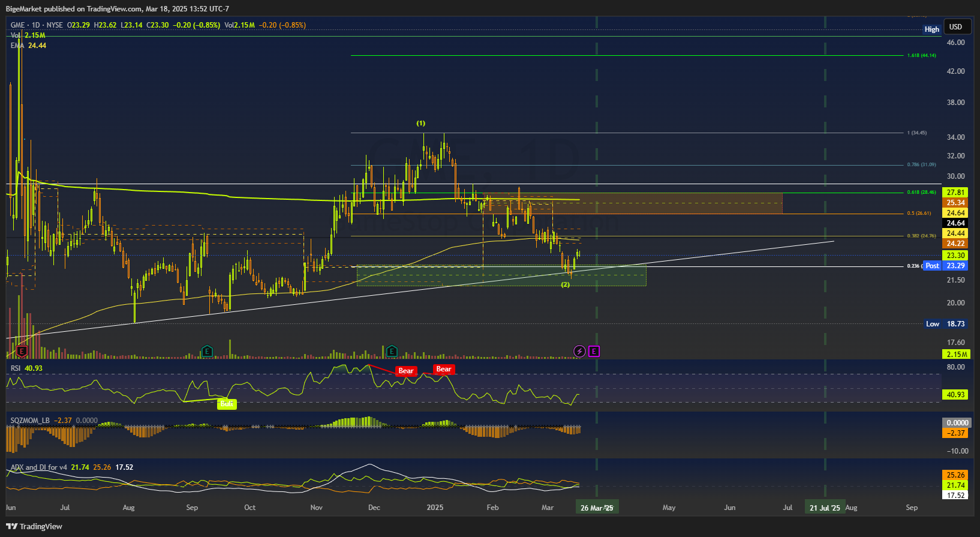
Task: Click the yellow 27.81 price axis label
Action: pyautogui.click(x=955, y=193)
